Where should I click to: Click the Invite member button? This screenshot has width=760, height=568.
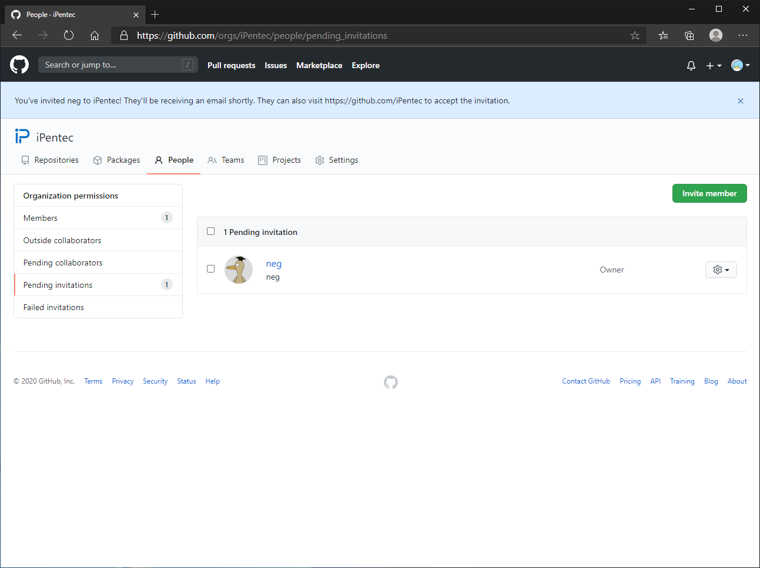(x=709, y=193)
